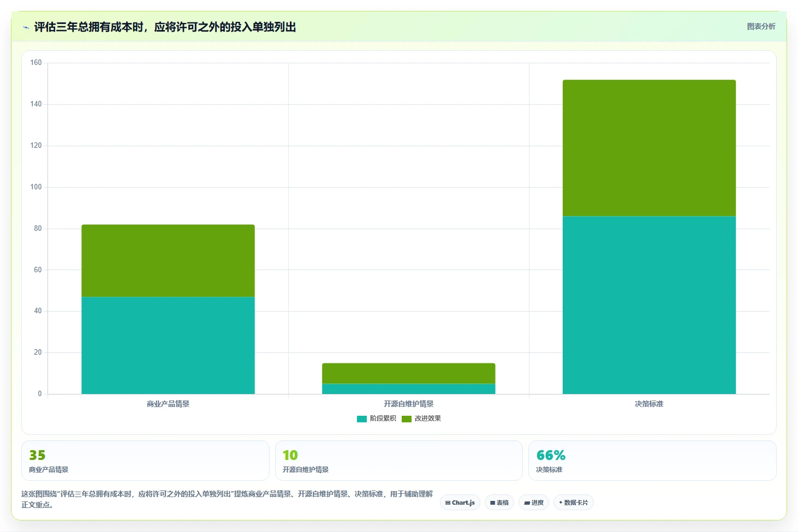The width and height of the screenshot is (798, 532).
Task: Toggle the 阶段累积 legend swatch
Action: [361, 419]
